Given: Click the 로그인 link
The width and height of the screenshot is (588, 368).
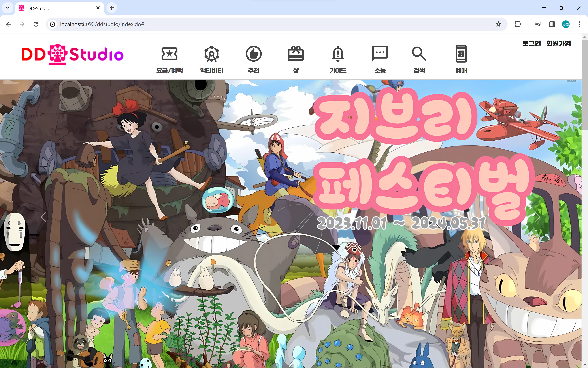Looking at the screenshot, I should point(532,43).
